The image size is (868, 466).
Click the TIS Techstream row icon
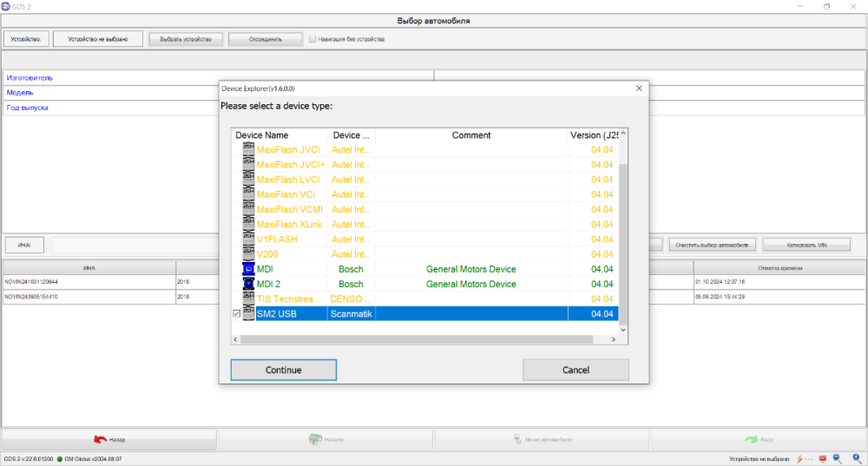(248, 299)
